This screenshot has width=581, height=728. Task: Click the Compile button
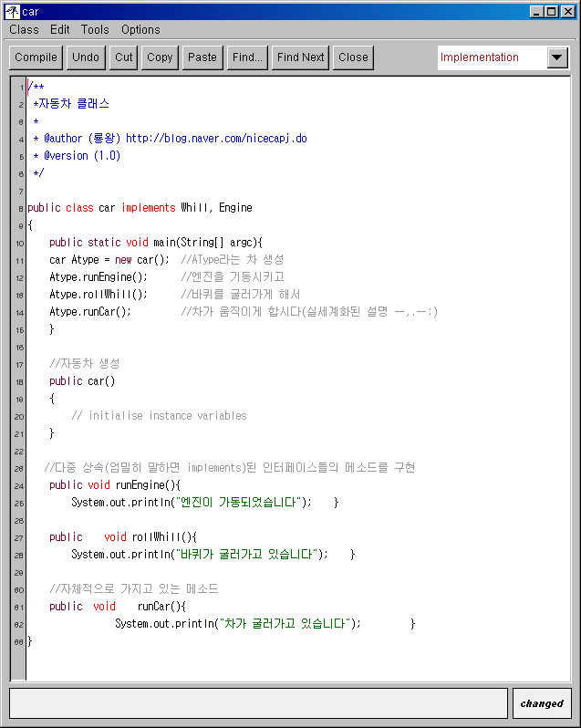(36, 57)
